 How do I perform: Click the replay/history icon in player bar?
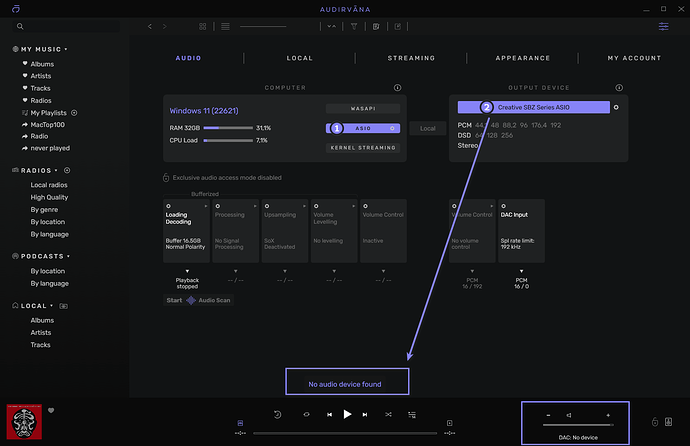tap(277, 414)
